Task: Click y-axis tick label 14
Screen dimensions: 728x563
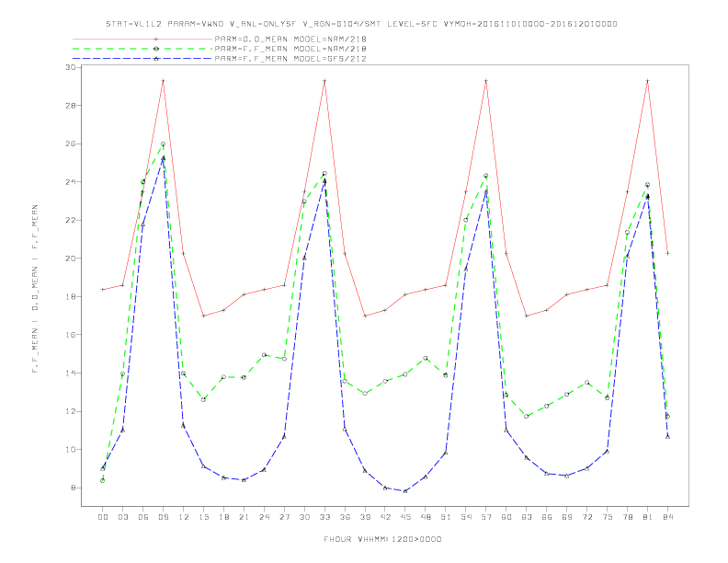Action: [71, 373]
